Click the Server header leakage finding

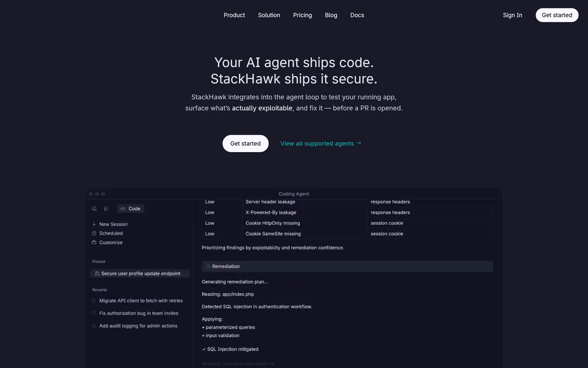point(270,202)
